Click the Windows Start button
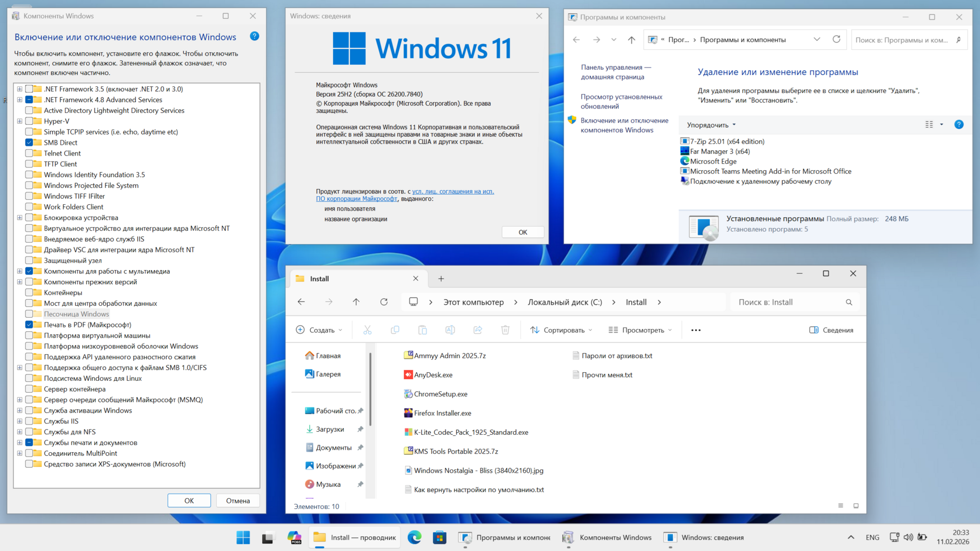Image resolution: width=980 pixels, height=551 pixels. [x=243, y=537]
